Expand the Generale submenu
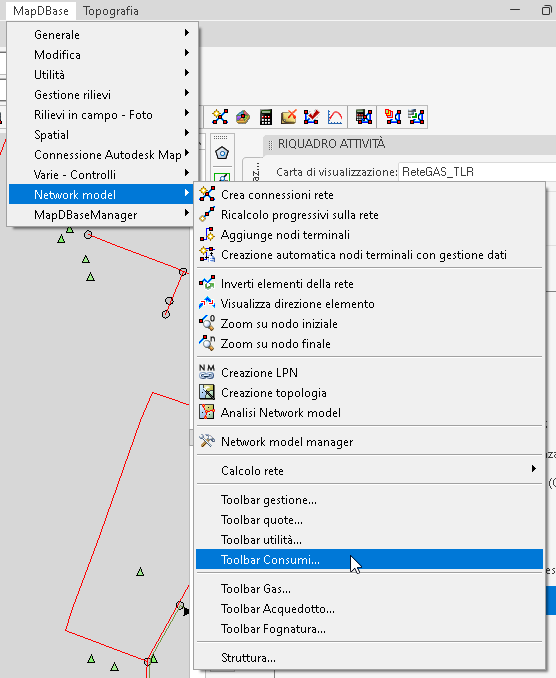Image resolution: width=556 pixels, height=678 pixels. [x=104, y=35]
